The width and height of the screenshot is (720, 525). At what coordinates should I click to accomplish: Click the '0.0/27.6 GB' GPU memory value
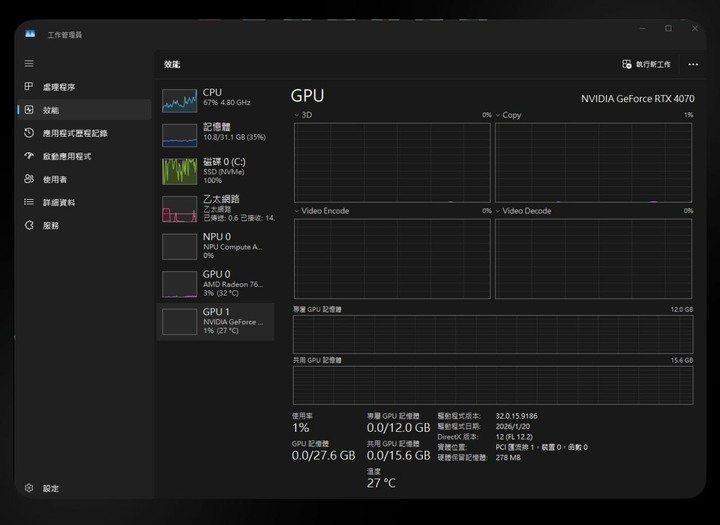tap(323, 455)
